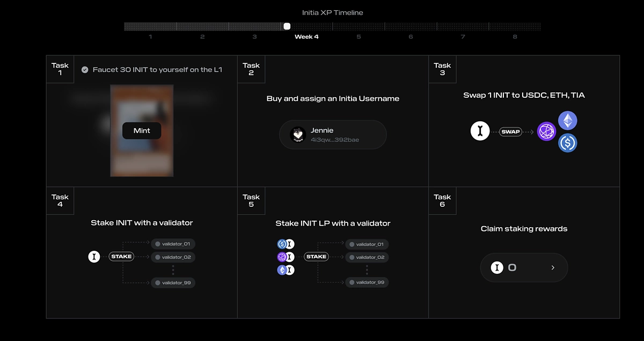Click the STAKE label in Task 4
Image resolution: width=644 pixels, height=341 pixels.
[x=121, y=257]
